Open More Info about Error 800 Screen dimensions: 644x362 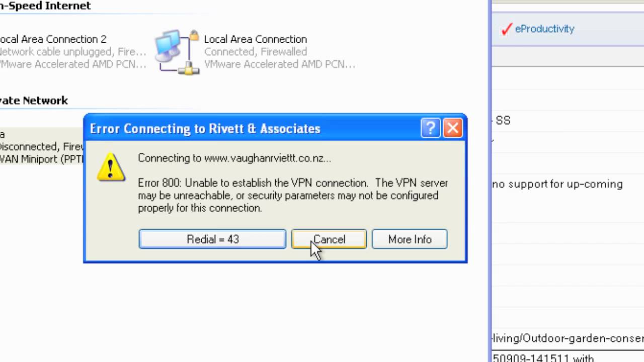[x=410, y=239]
